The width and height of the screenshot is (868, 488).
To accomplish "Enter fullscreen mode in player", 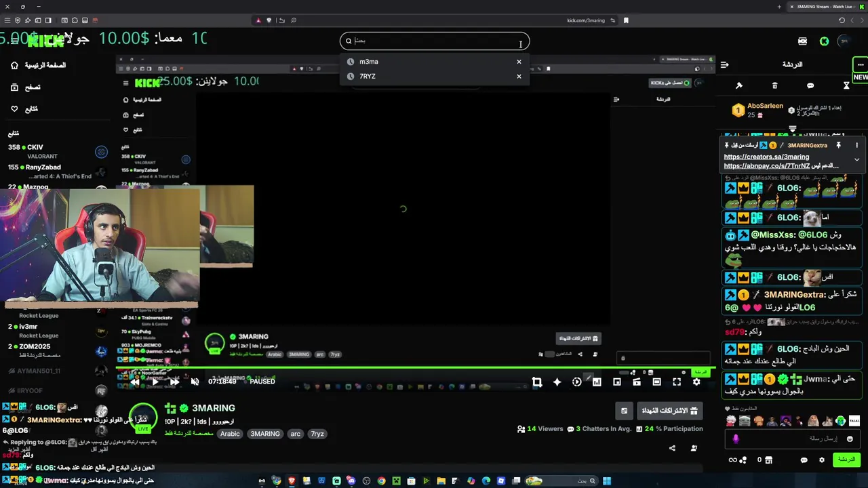I will (x=677, y=382).
